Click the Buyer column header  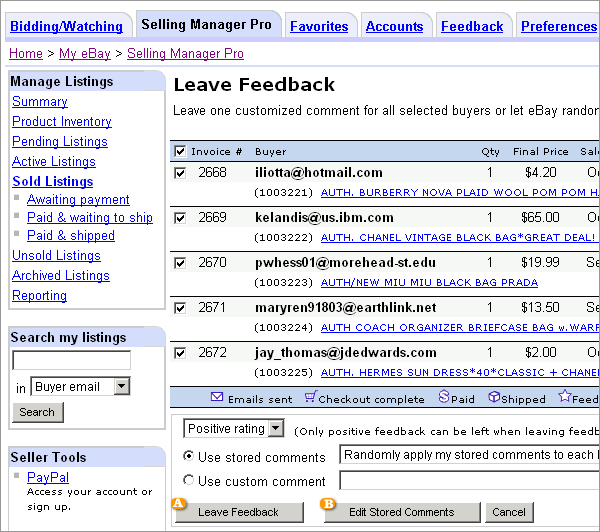(x=271, y=152)
